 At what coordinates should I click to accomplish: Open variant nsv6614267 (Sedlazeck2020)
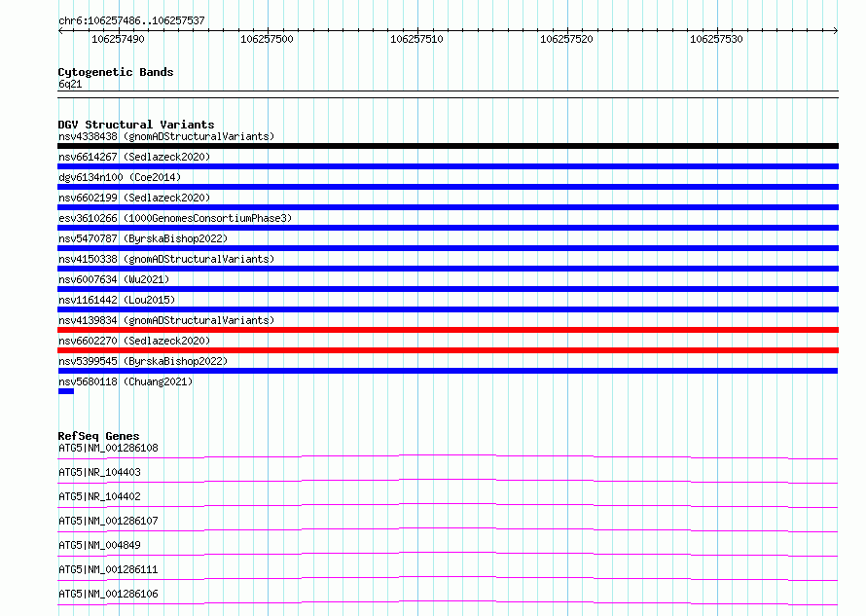tap(134, 157)
